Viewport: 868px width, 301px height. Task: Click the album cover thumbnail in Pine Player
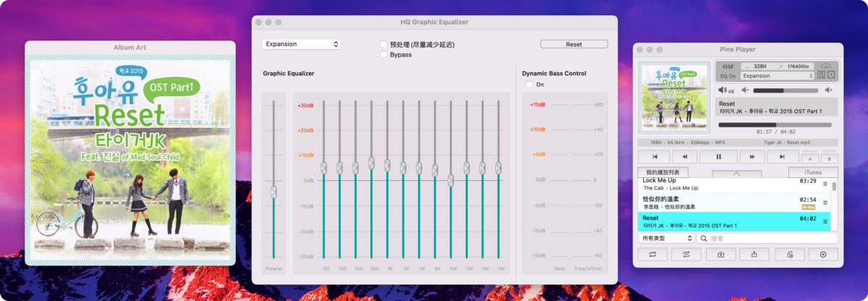(674, 96)
